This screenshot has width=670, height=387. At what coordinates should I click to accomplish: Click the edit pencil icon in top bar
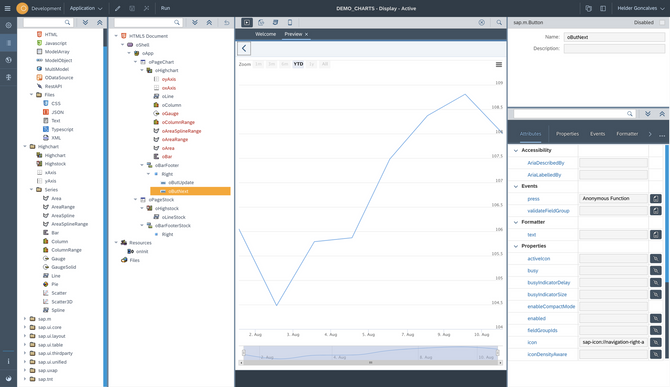(118, 8)
